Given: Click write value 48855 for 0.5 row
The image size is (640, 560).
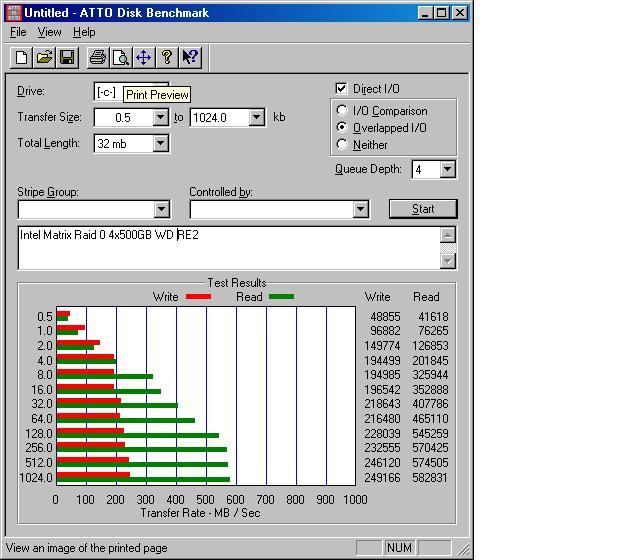Looking at the screenshot, I should pos(385,317).
